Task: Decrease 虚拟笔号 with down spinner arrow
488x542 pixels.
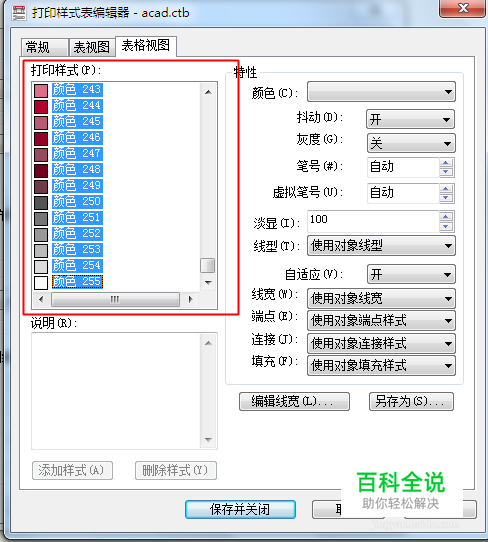Action: tap(446, 198)
